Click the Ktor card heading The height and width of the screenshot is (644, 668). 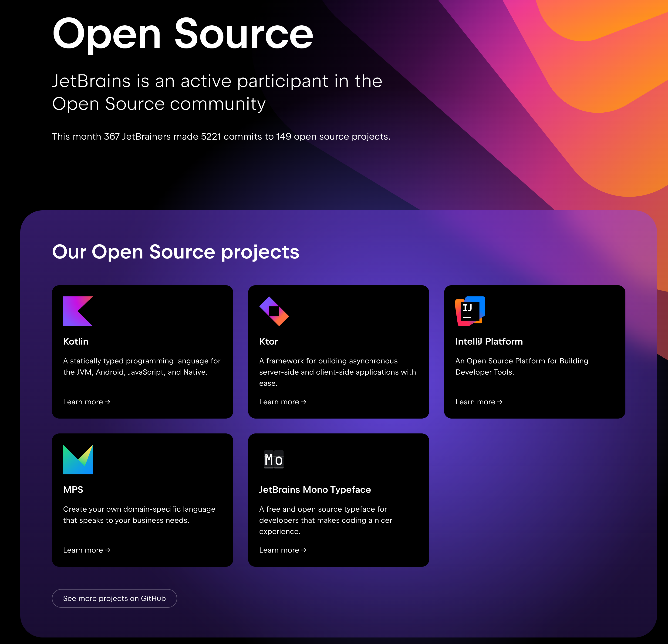click(269, 341)
